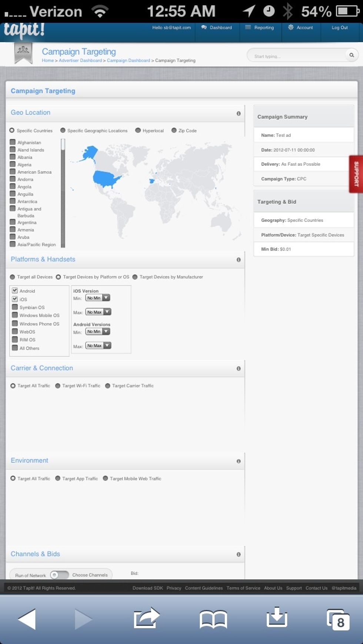This screenshot has width=363, height=644.
Task: Open Carrier & Connection info icon
Action: point(239,369)
